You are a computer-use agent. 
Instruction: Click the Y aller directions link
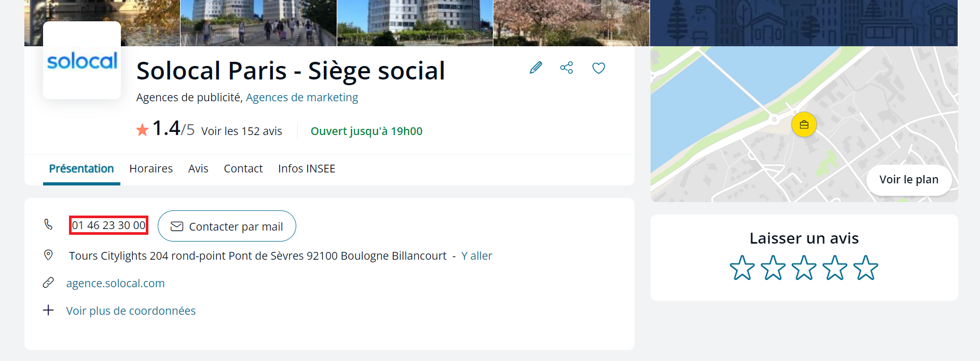click(x=477, y=256)
